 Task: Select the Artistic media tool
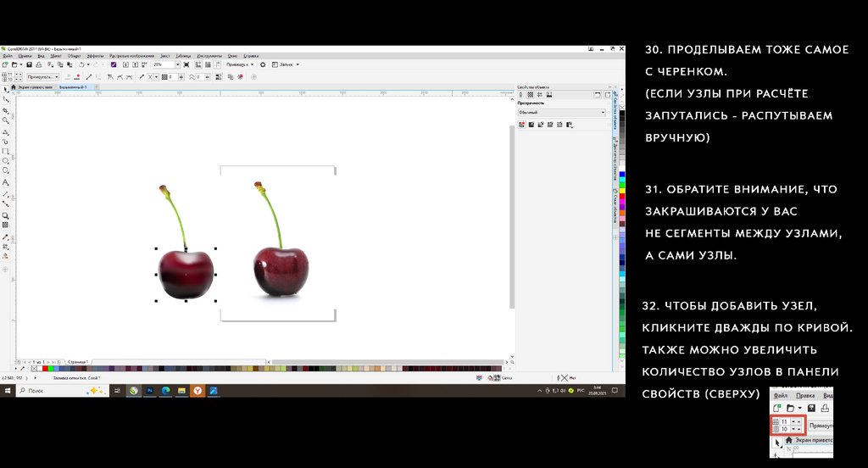coord(6,142)
